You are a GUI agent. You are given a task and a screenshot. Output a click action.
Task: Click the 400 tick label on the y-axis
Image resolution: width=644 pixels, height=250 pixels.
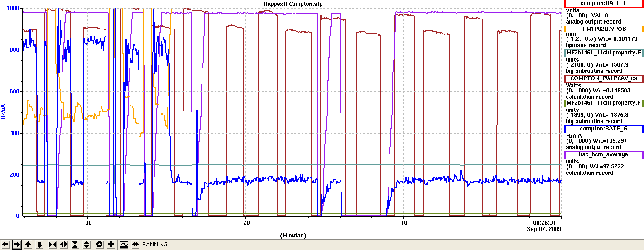[x=14, y=134]
